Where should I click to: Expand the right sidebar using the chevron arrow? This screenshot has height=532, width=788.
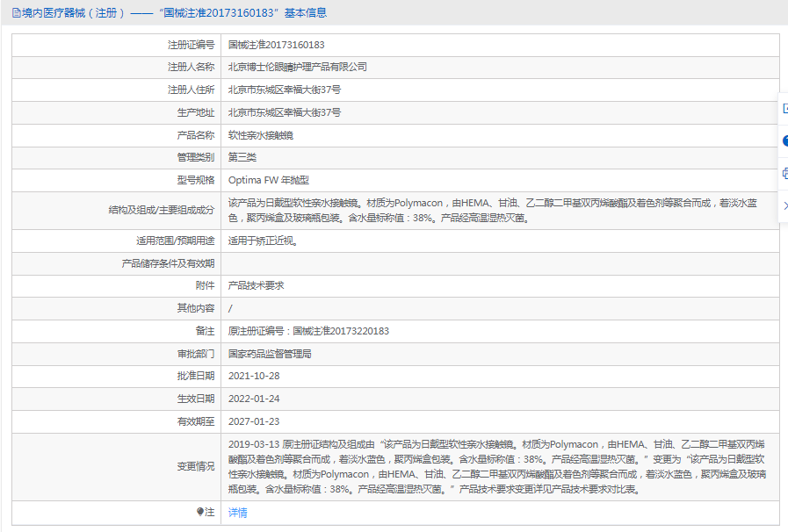click(x=784, y=205)
